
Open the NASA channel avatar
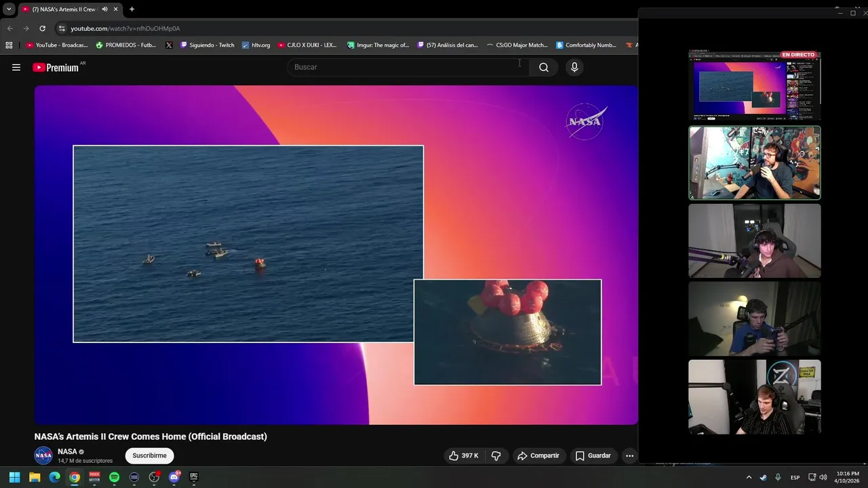click(43, 455)
